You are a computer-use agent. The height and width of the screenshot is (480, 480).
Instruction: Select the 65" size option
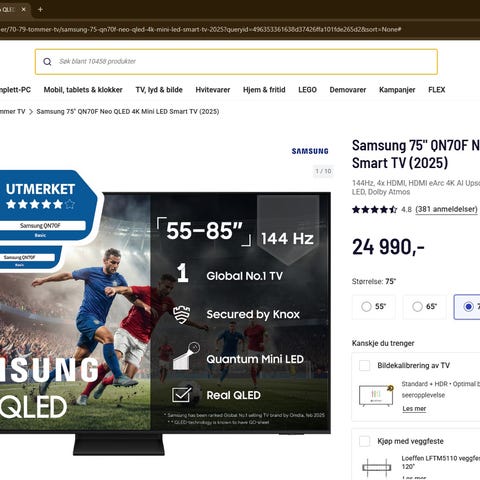[x=424, y=307]
